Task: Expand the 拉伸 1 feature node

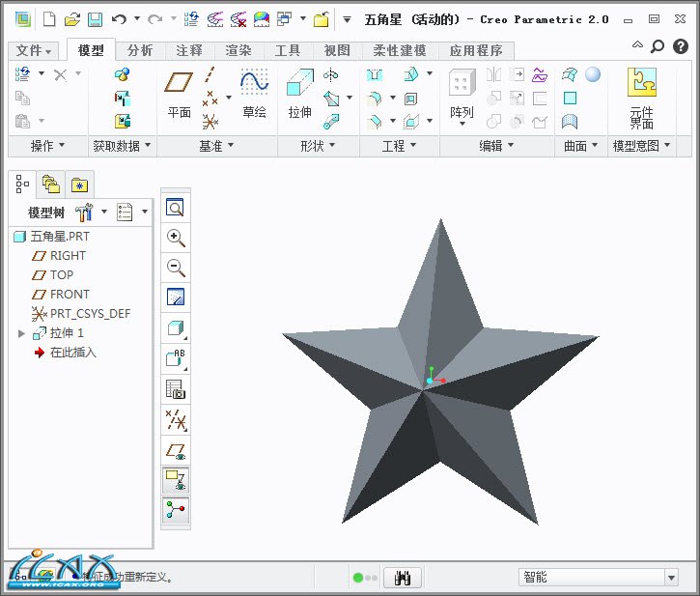Action: [22, 333]
